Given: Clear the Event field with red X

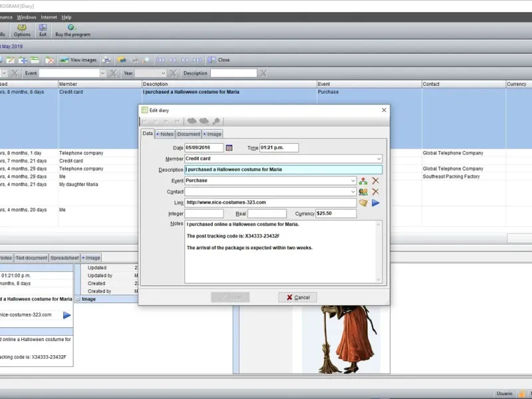Looking at the screenshot, I should (x=375, y=181).
